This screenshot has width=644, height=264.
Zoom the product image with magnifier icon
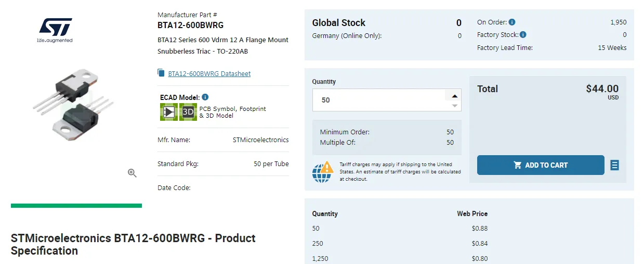[132, 173]
